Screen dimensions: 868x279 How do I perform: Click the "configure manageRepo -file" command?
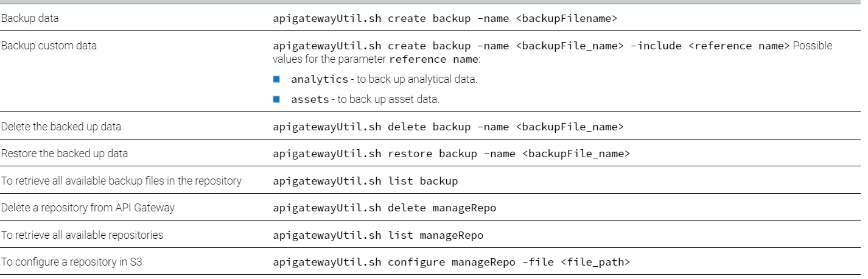(451, 262)
